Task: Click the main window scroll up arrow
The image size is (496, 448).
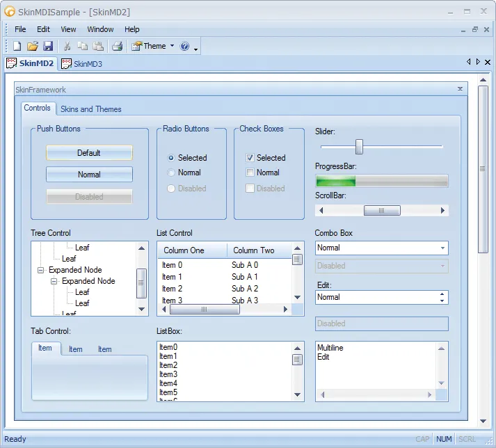Action: pos(483,80)
